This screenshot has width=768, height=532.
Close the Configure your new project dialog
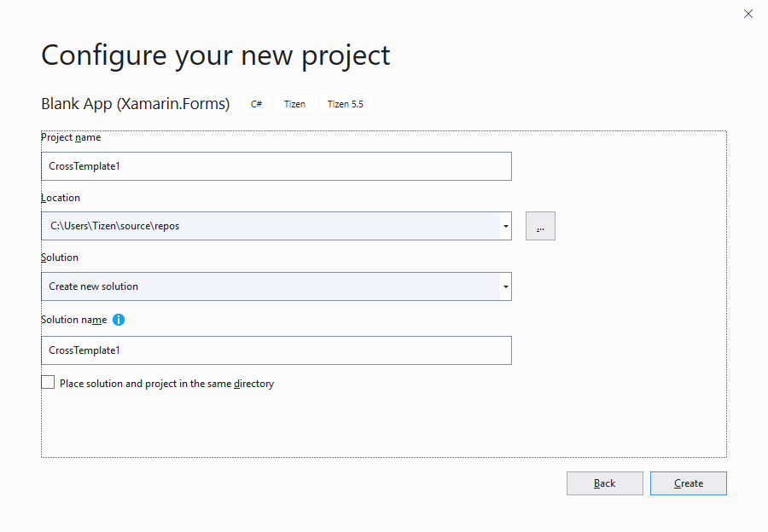pyautogui.click(x=748, y=14)
